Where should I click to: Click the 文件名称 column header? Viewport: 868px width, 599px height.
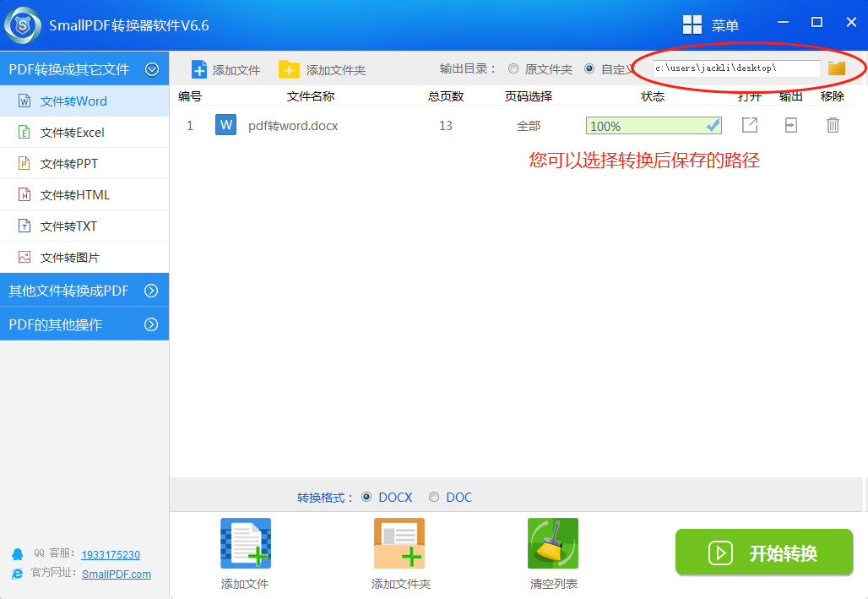coord(311,96)
